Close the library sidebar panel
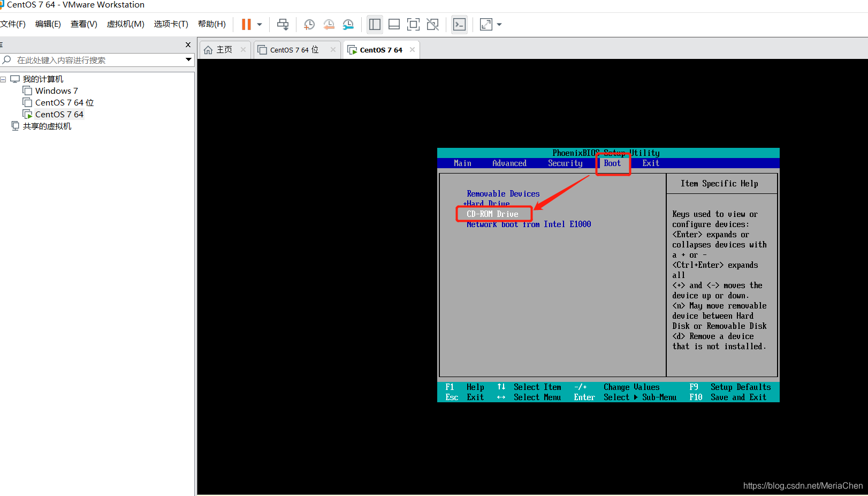 pos(188,44)
